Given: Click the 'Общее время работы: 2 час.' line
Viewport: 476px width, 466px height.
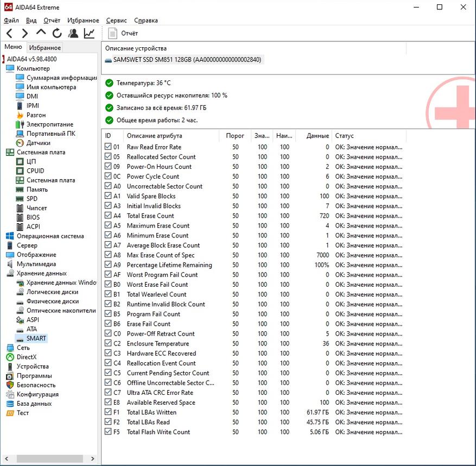Looking at the screenshot, I should pyautogui.click(x=157, y=120).
